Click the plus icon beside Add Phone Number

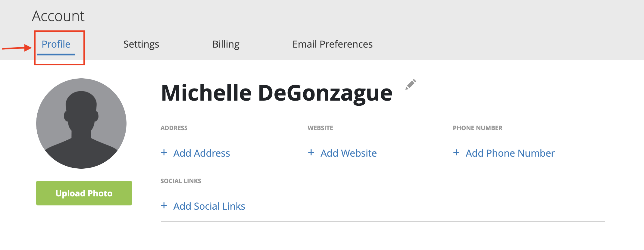point(456,152)
